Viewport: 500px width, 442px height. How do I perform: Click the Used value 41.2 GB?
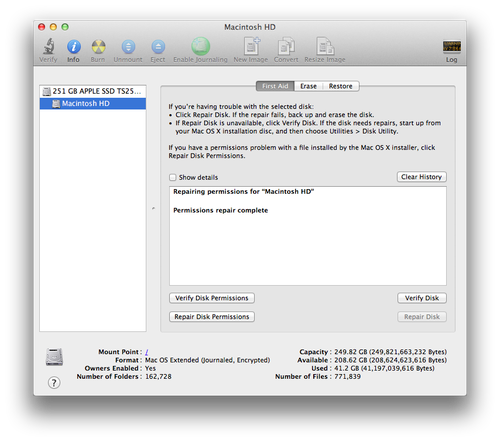pyautogui.click(x=384, y=368)
